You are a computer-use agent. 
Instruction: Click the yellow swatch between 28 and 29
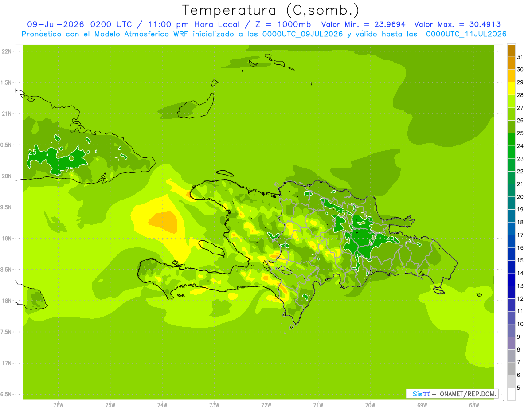[x=511, y=89]
